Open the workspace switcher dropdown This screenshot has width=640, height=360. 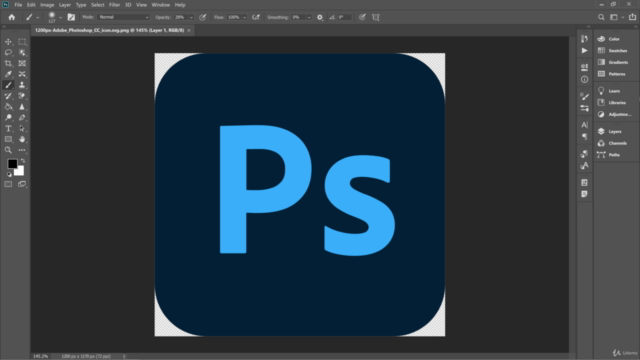[x=616, y=17]
